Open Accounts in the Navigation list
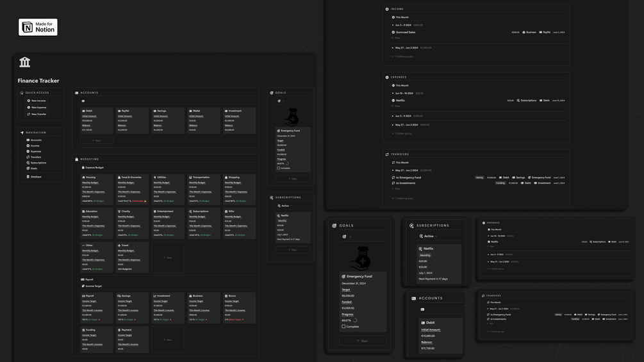The width and height of the screenshot is (644, 362). coord(34,140)
